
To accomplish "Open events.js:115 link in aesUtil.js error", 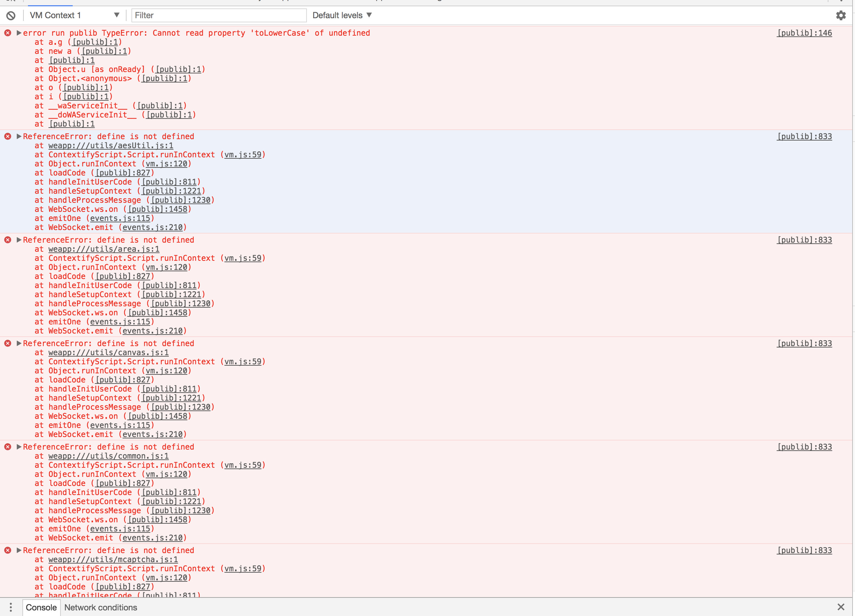I will point(120,218).
